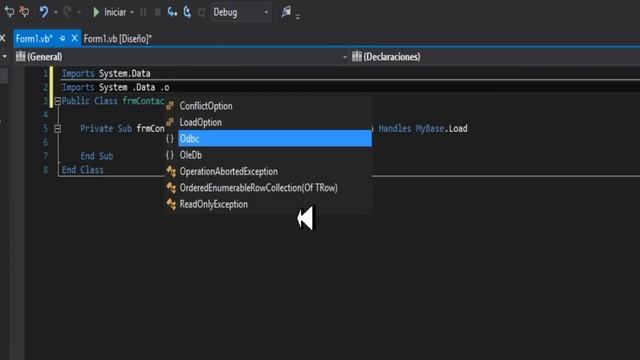Open the (General) class dropdown

tap(181, 57)
